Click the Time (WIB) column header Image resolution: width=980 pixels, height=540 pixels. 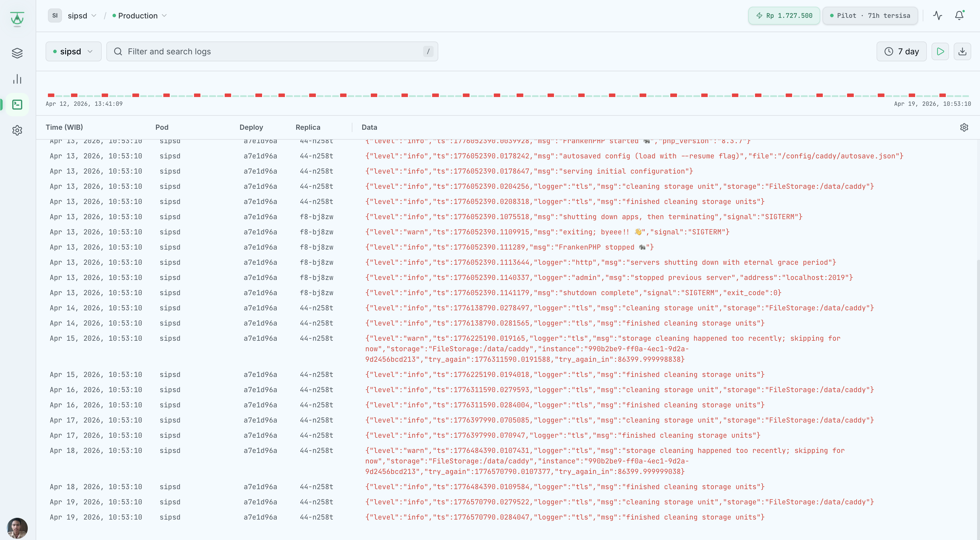coord(64,127)
